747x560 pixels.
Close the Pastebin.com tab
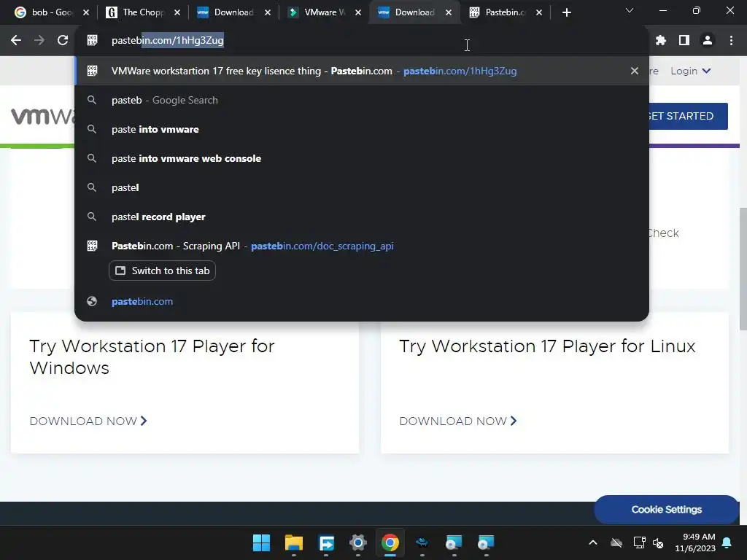[539, 12]
